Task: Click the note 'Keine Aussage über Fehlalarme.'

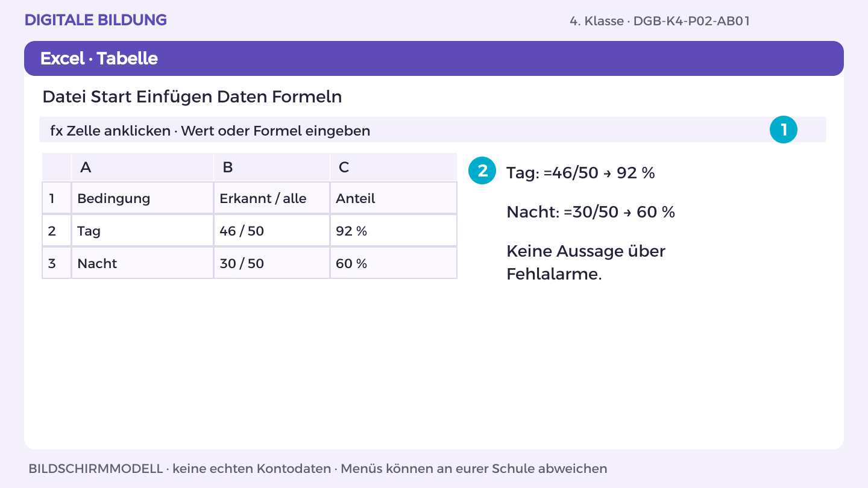Action: [x=586, y=263]
